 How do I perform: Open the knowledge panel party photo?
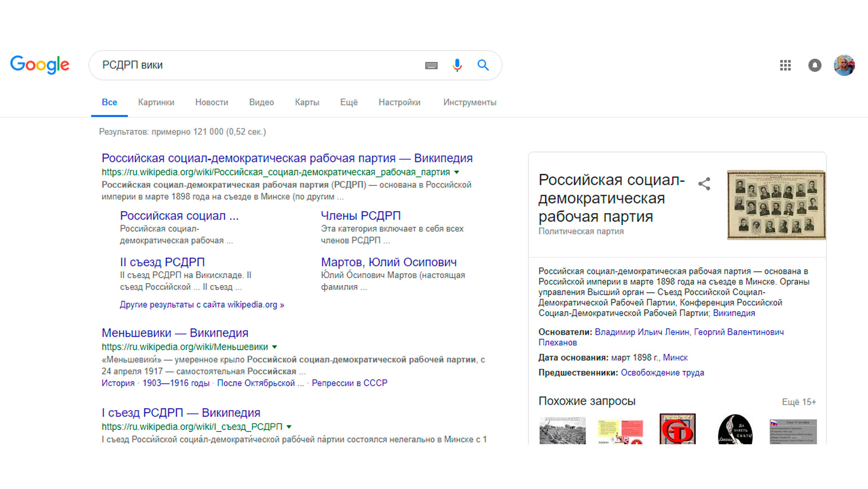click(776, 205)
